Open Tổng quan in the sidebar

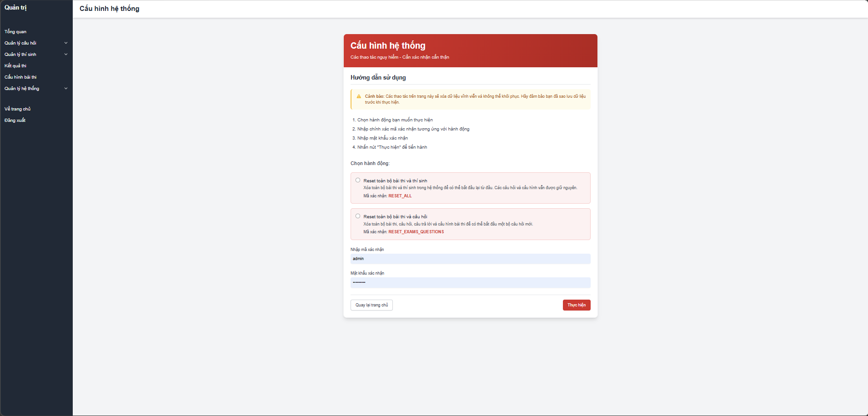(x=15, y=32)
